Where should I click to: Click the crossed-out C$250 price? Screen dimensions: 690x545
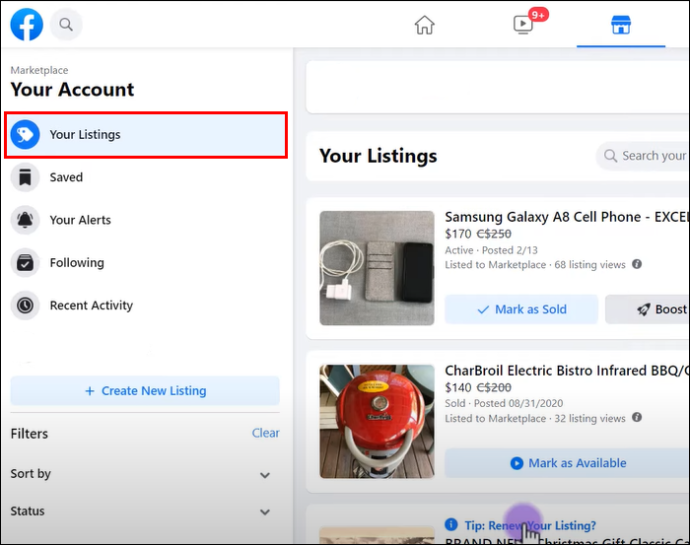point(494,234)
